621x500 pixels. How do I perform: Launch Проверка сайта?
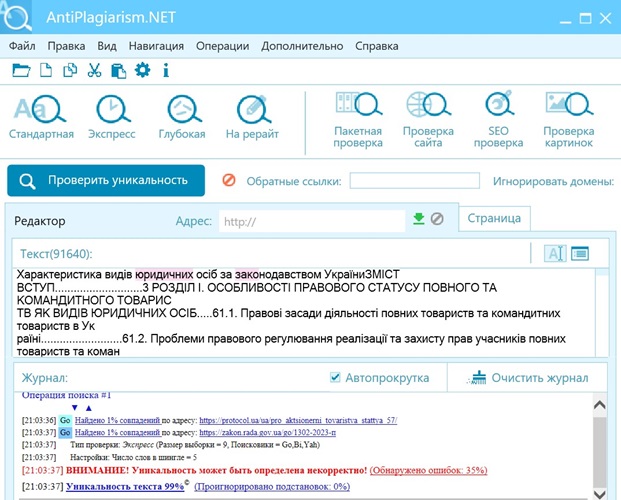pyautogui.click(x=428, y=120)
